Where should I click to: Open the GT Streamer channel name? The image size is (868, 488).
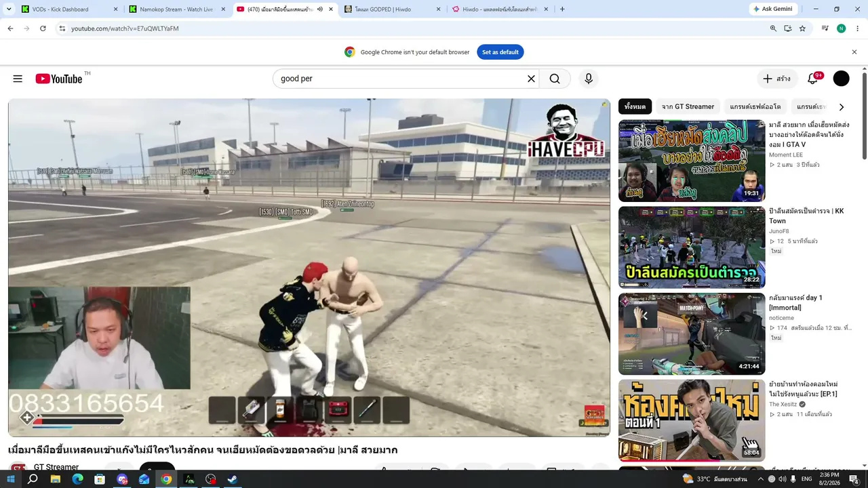coord(56,467)
